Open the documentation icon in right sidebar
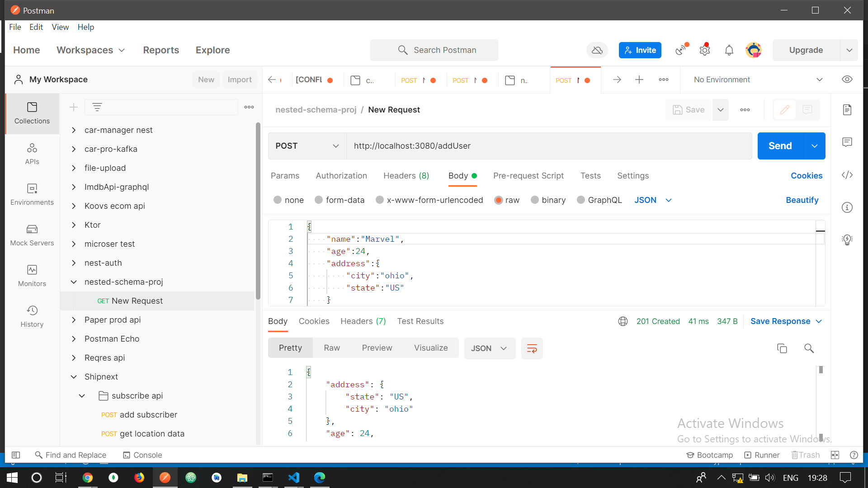The height and width of the screenshot is (488, 868). tap(847, 110)
